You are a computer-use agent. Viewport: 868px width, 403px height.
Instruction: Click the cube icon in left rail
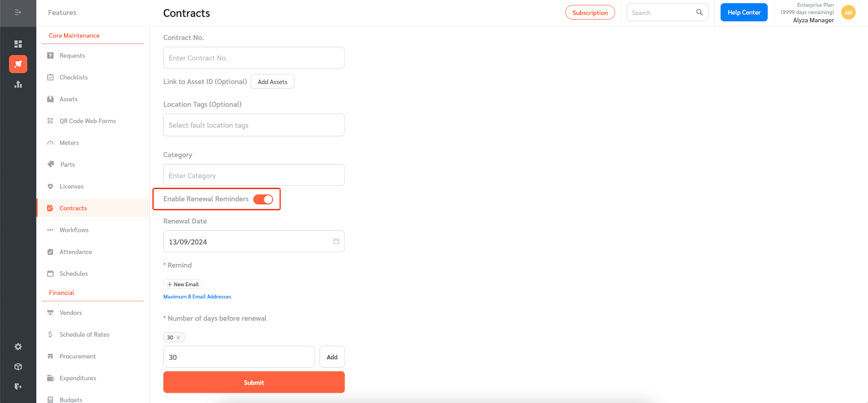click(x=18, y=367)
